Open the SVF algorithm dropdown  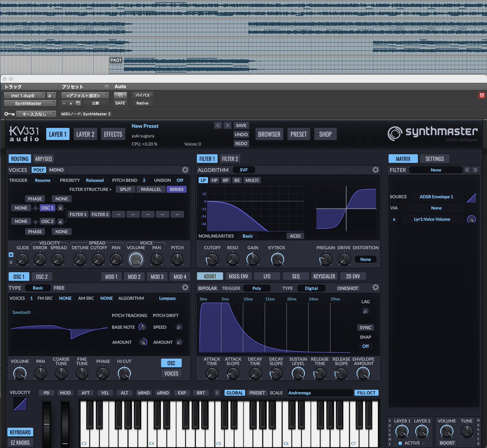243,170
